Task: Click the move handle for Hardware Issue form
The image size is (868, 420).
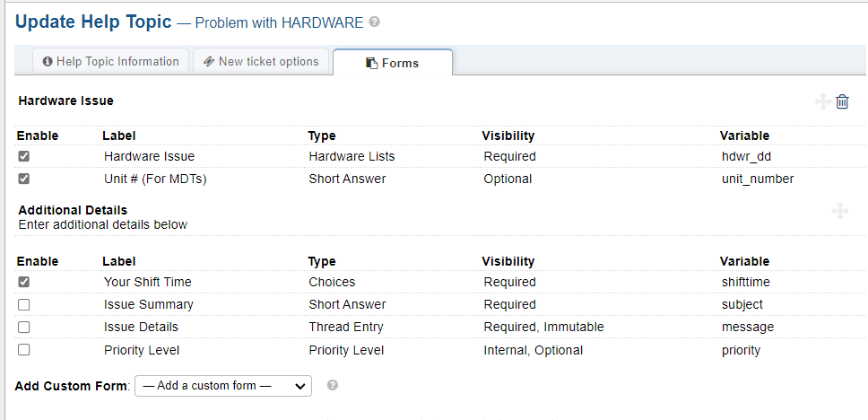Action: click(x=821, y=102)
